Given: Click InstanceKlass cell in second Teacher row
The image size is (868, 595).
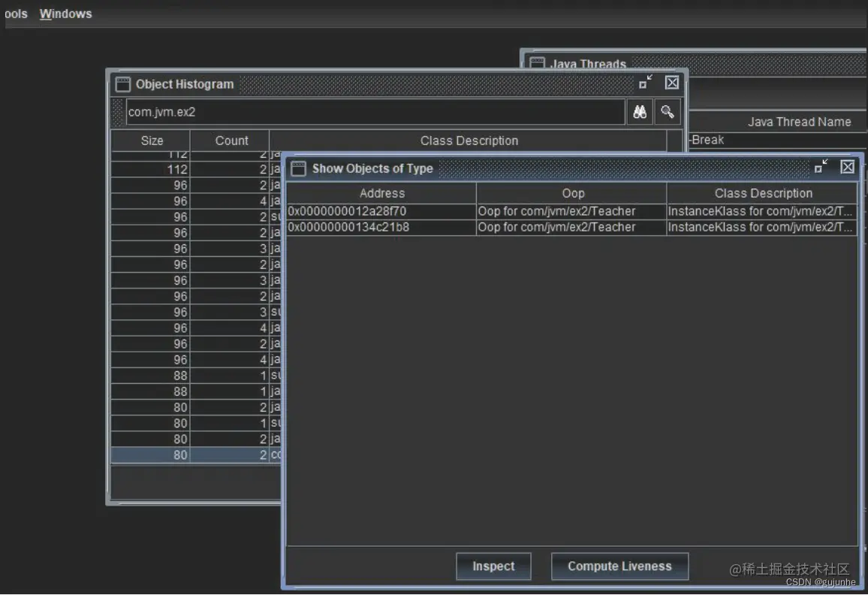Looking at the screenshot, I should click(x=761, y=227).
